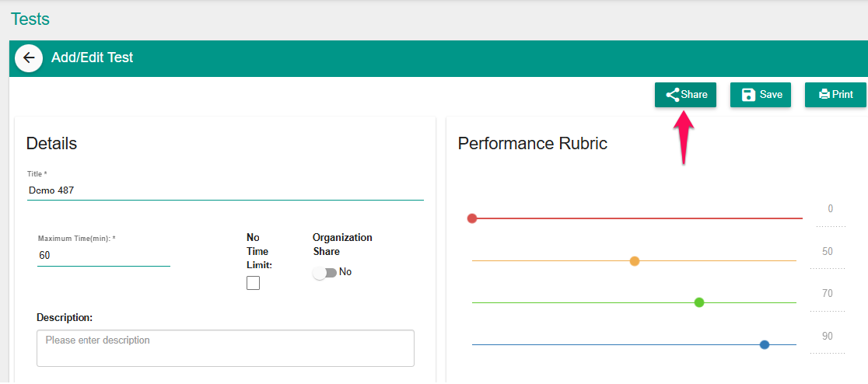Select the orange rubric slider handle
Screen dimensions: 868x384
click(x=635, y=261)
